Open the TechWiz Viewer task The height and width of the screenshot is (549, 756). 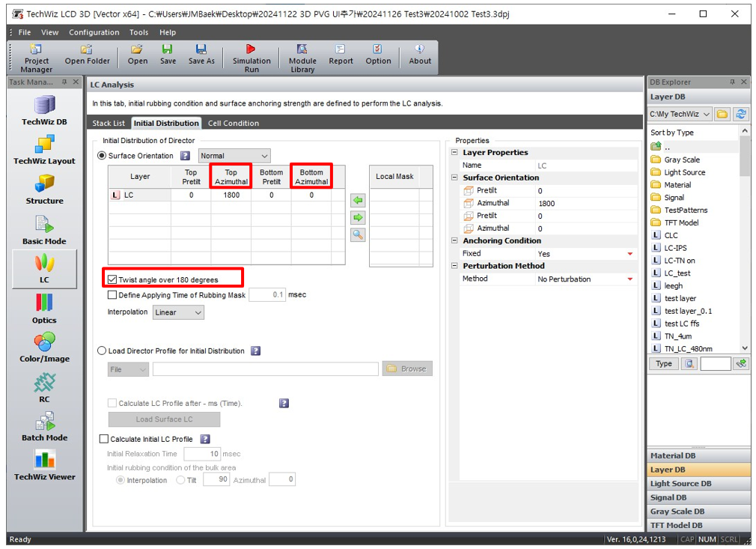coord(44,464)
